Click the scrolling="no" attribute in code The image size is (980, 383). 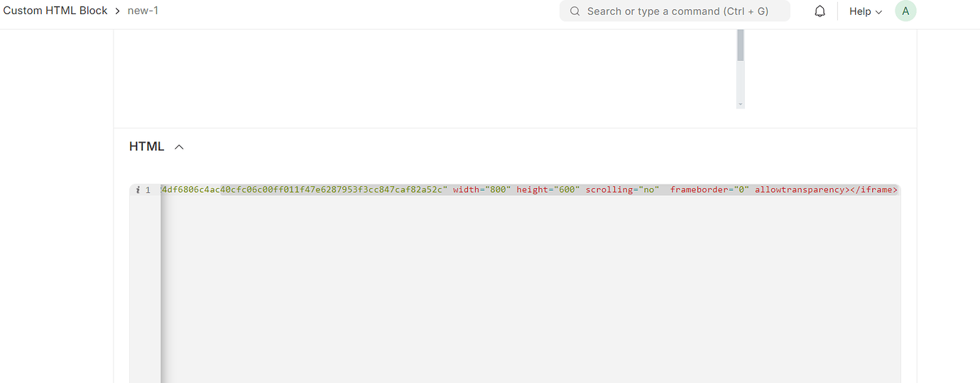[622, 190]
